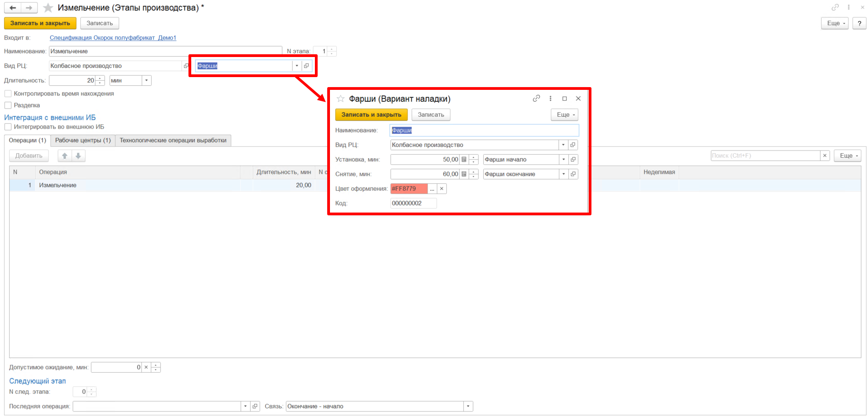Image resolution: width=868 pixels, height=416 pixels.
Task: Toggle the Разделка checkbox
Action: [x=8, y=105]
